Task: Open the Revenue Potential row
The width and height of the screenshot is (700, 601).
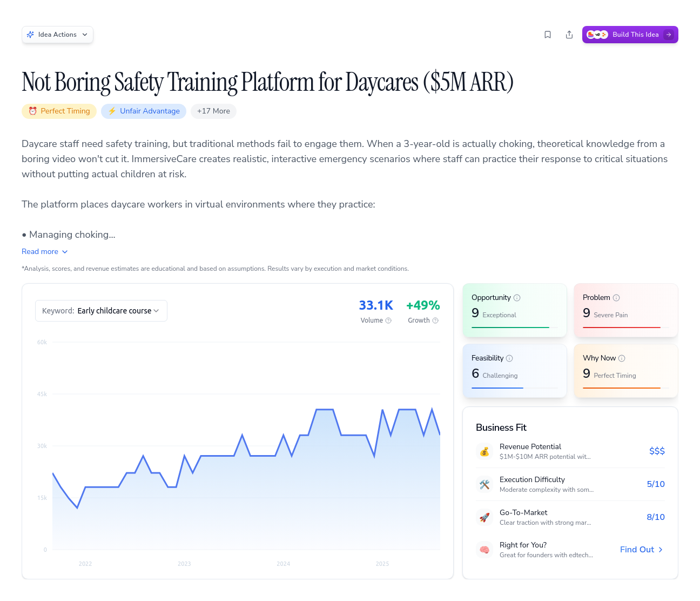Action: (x=570, y=451)
